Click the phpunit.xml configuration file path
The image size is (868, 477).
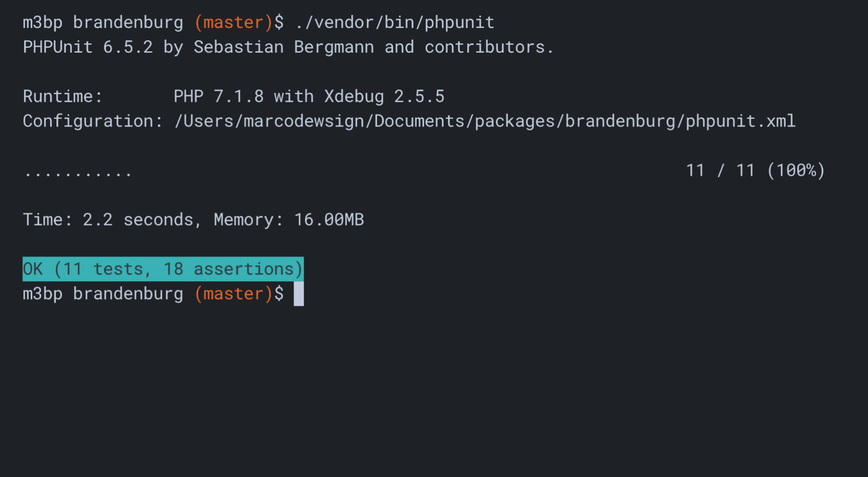point(485,121)
